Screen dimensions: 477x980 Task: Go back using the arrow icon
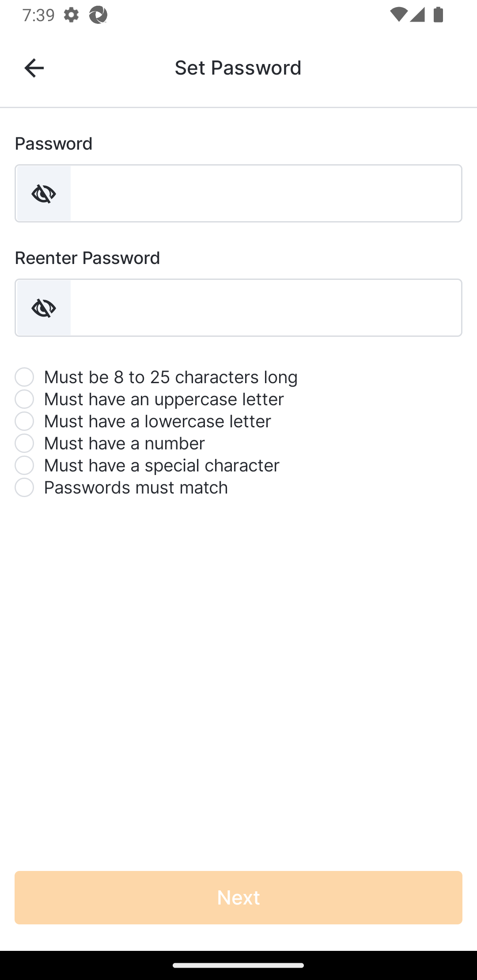(34, 68)
